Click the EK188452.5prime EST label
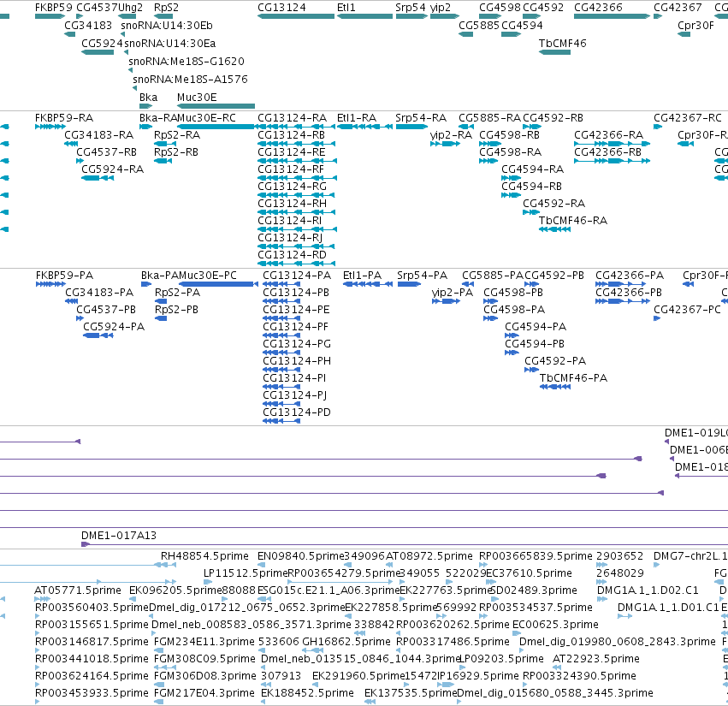 (x=307, y=693)
